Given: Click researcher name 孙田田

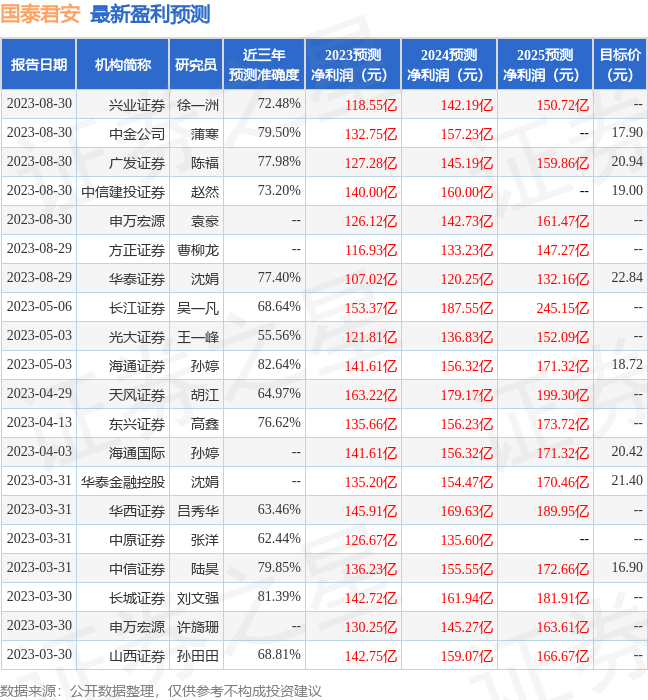Looking at the screenshot, I should click(x=198, y=657).
